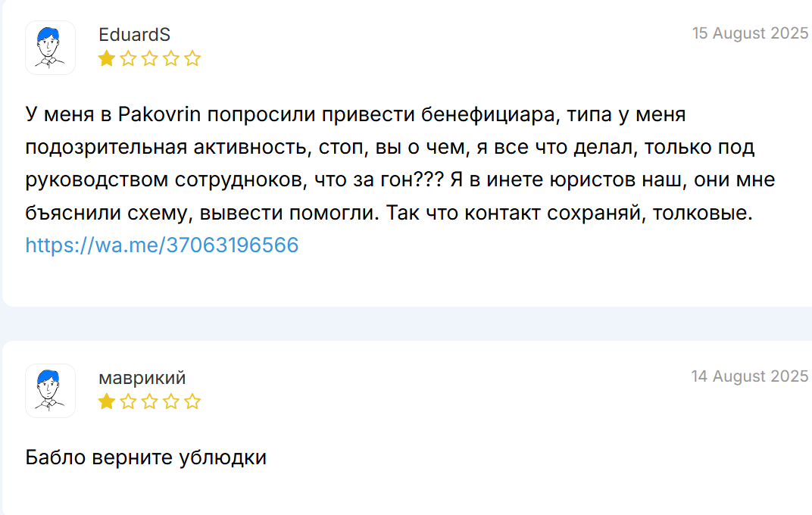Click the date 15 August 2025
The width and height of the screenshot is (812, 515).
coord(751,33)
